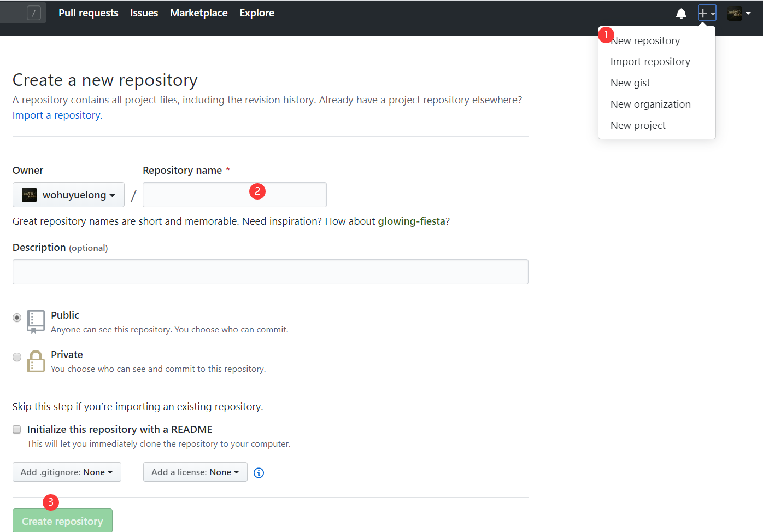Click the wohuyuelong owner avatar image

tap(29, 195)
